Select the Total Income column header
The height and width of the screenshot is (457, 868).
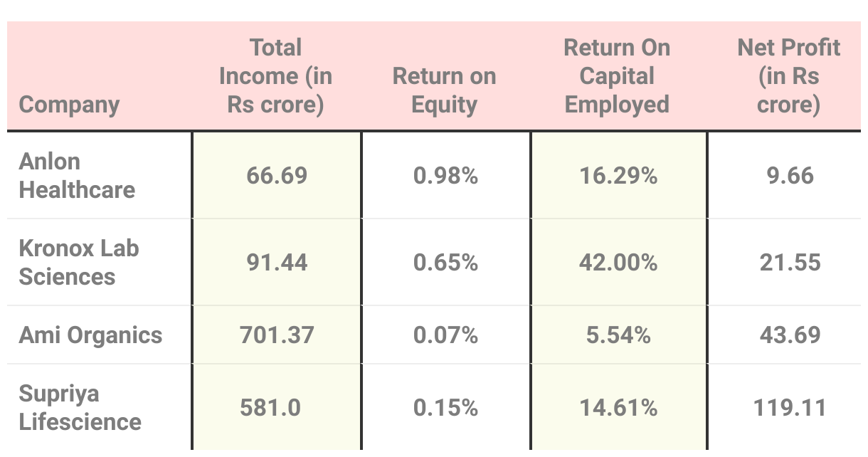point(276,76)
